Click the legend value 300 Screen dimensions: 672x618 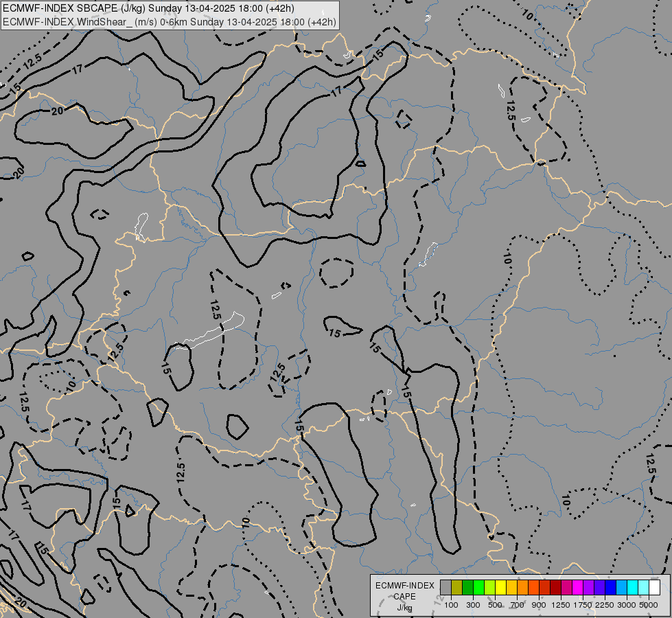point(473,605)
